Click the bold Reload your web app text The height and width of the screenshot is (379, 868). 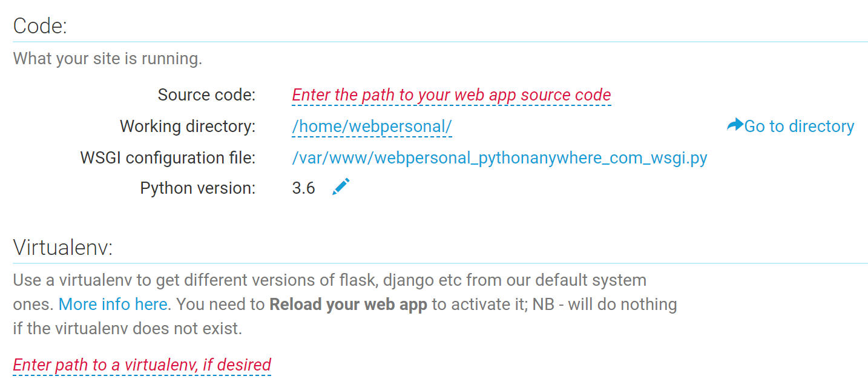coord(348,304)
